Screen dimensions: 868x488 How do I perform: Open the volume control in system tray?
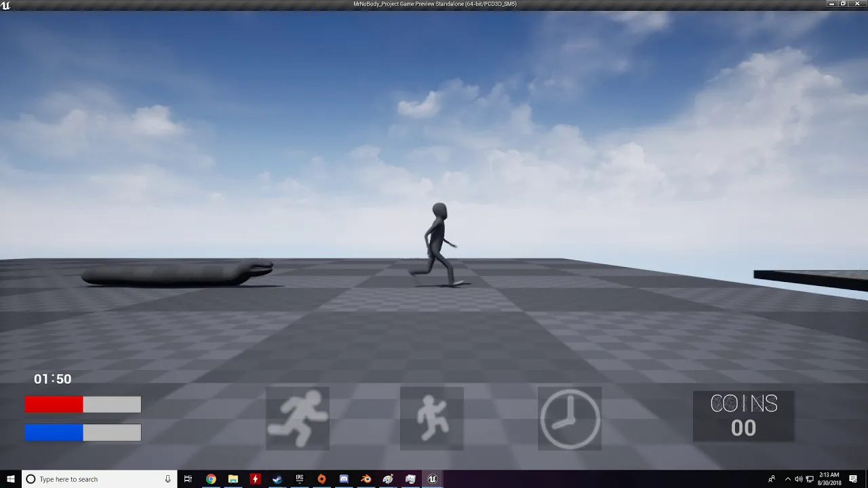799,479
